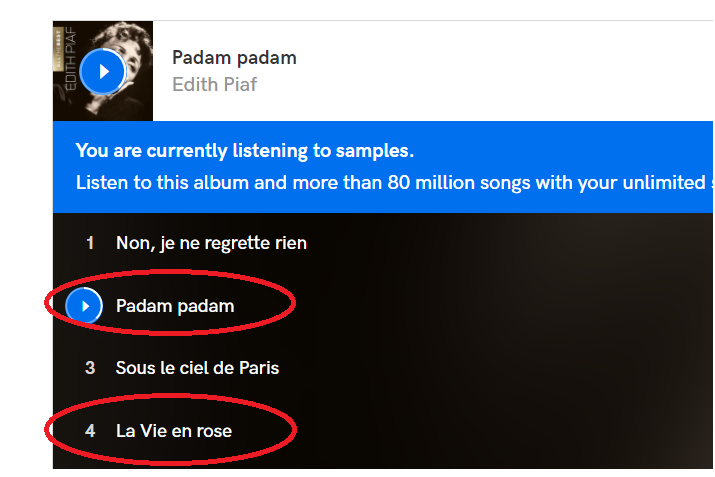This screenshot has width=715, height=477.
Task: Click the play icon beside Padam padam track
Action: [85, 305]
